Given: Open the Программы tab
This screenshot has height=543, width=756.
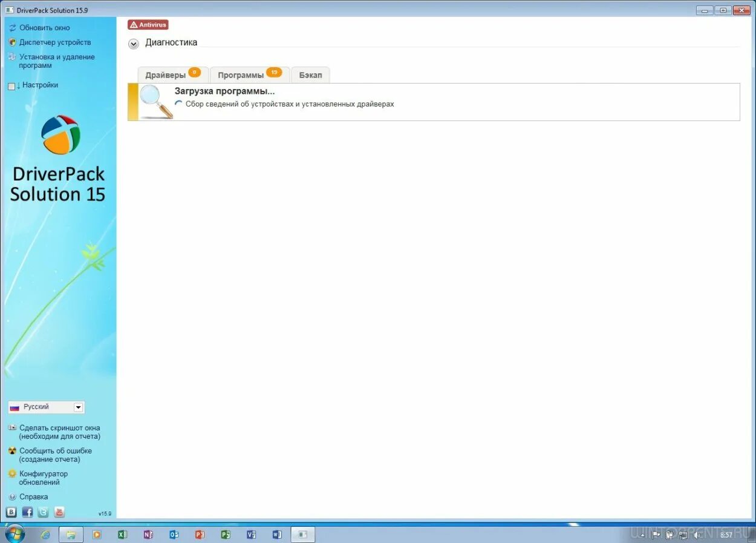Looking at the screenshot, I should point(250,75).
